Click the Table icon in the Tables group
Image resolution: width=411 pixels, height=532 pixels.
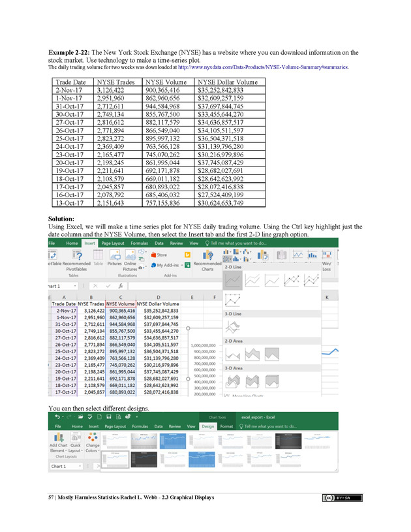[98, 255]
